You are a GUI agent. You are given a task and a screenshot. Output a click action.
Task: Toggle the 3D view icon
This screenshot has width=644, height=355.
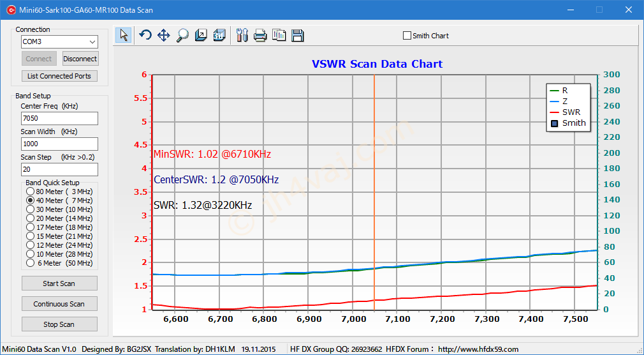click(x=219, y=35)
